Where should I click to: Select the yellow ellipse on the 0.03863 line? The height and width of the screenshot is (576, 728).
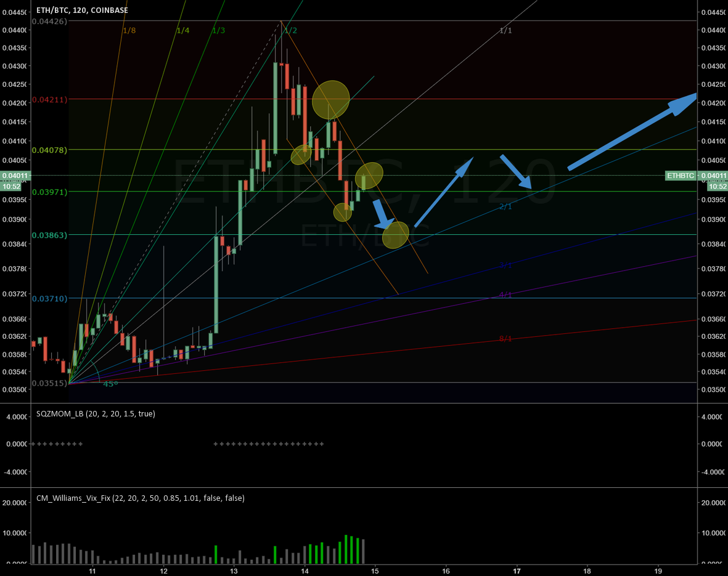396,235
